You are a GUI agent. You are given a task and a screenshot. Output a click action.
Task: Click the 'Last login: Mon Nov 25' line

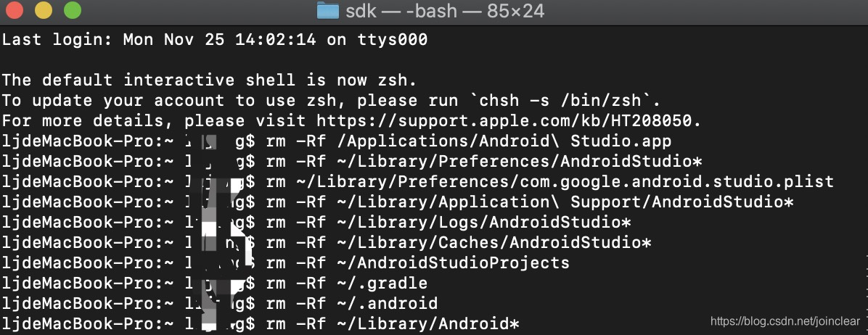coord(215,39)
